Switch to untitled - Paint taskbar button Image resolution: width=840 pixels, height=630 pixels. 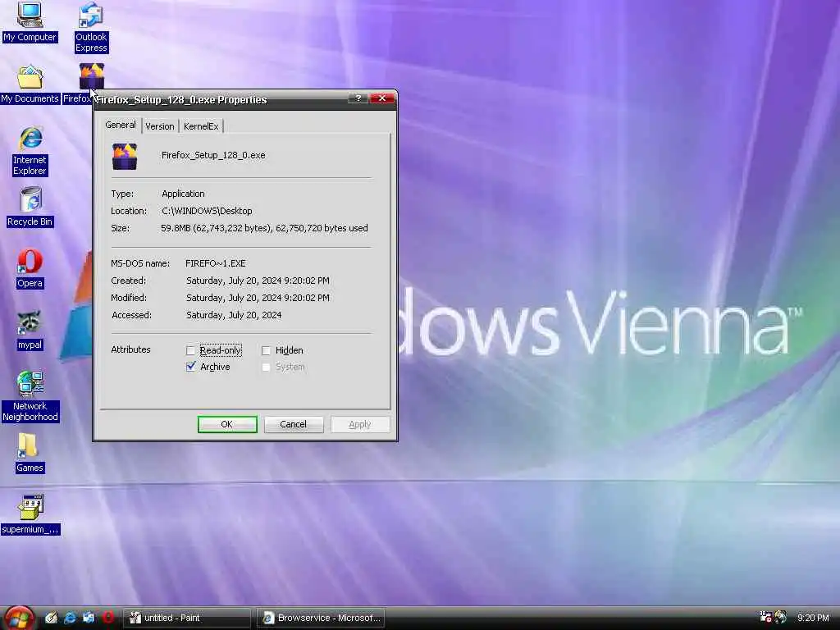(x=186, y=618)
